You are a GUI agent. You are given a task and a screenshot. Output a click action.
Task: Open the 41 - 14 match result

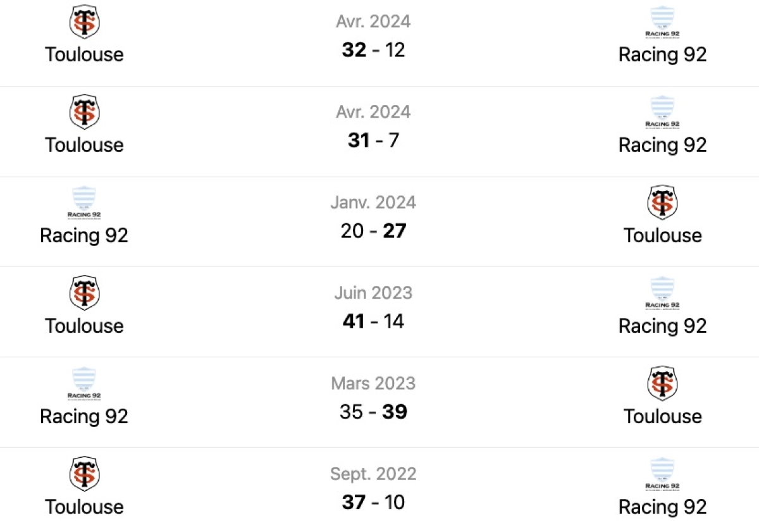click(x=373, y=321)
